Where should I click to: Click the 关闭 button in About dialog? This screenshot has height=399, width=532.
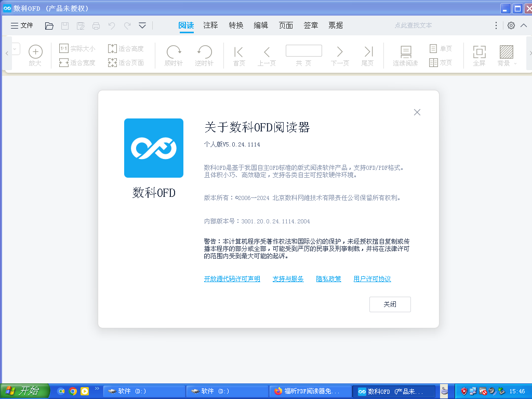[390, 304]
